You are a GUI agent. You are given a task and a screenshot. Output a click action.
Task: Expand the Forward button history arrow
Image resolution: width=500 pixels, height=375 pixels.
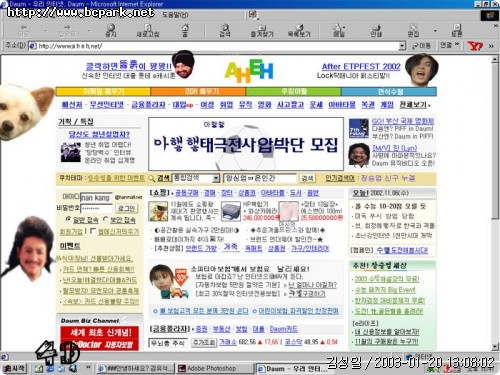click(x=89, y=31)
